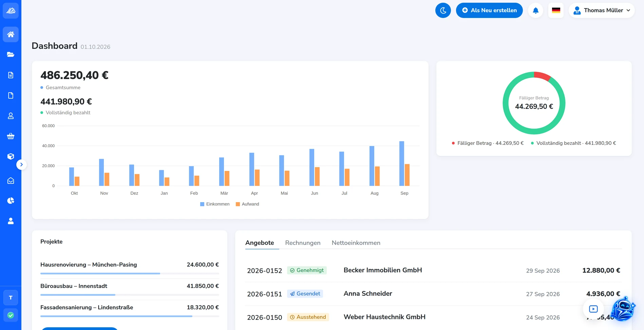Click the Als Neu erstellen button

click(x=489, y=11)
